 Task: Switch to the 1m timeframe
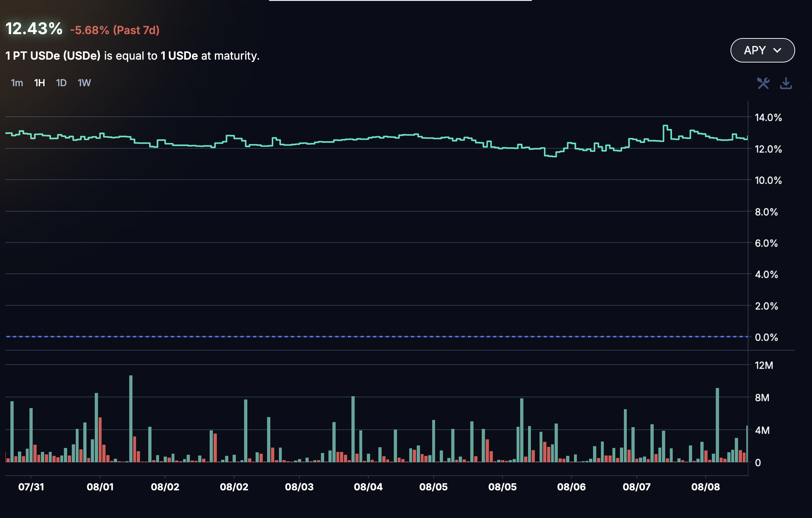(17, 83)
